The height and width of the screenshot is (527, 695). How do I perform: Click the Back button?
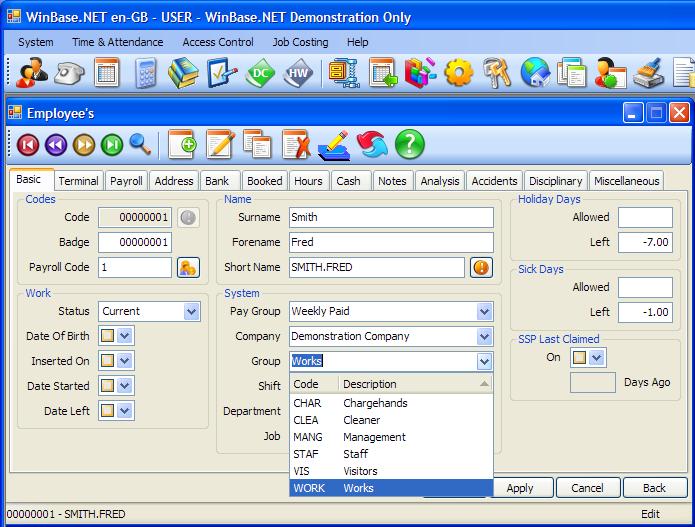tap(655, 488)
